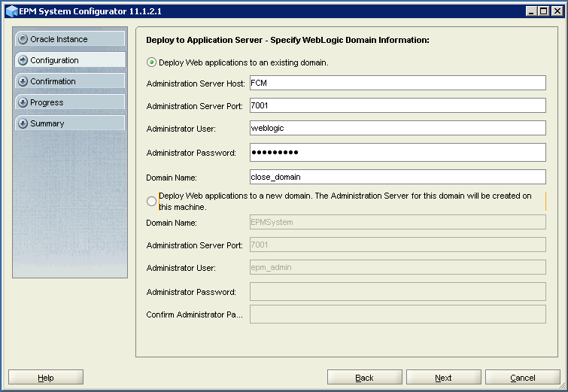
Task: Click the Confirmation step icon
Action: 23,81
